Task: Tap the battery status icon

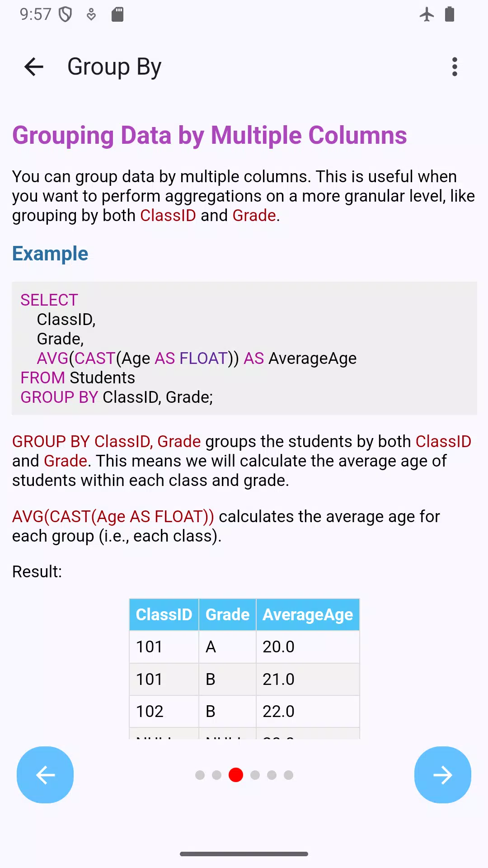Action: pyautogui.click(x=450, y=14)
